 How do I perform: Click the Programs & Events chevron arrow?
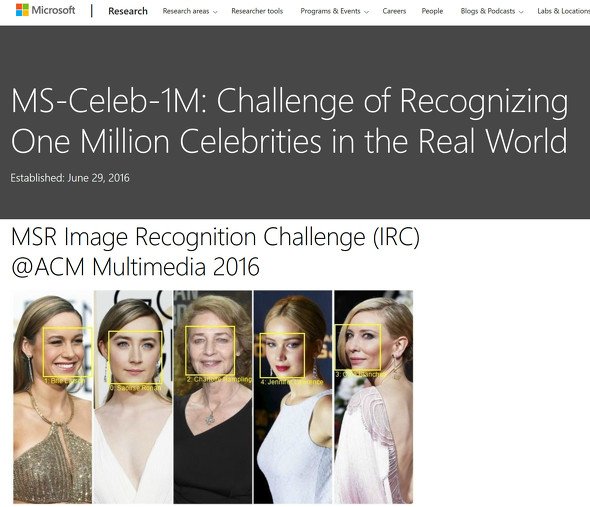coord(366,12)
